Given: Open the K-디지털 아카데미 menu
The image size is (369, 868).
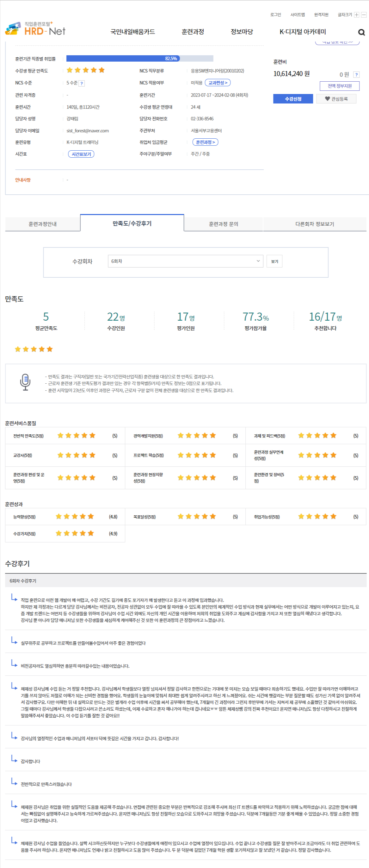Looking at the screenshot, I should tap(303, 32).
